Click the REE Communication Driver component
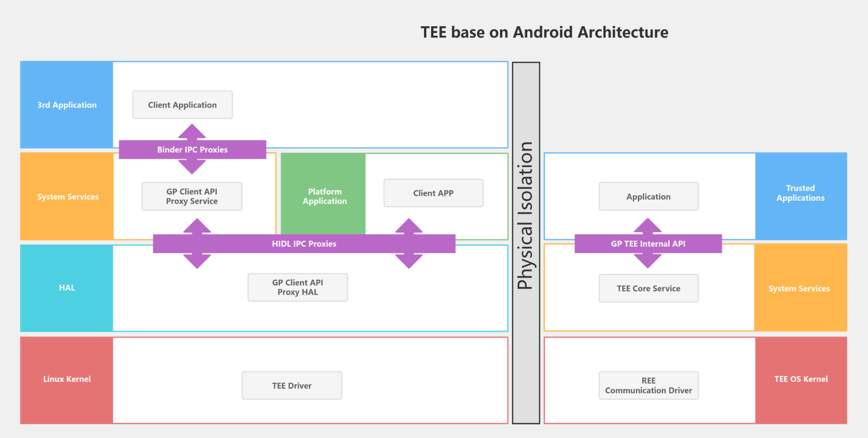Screen dimensions: 868x438 [x=648, y=385]
